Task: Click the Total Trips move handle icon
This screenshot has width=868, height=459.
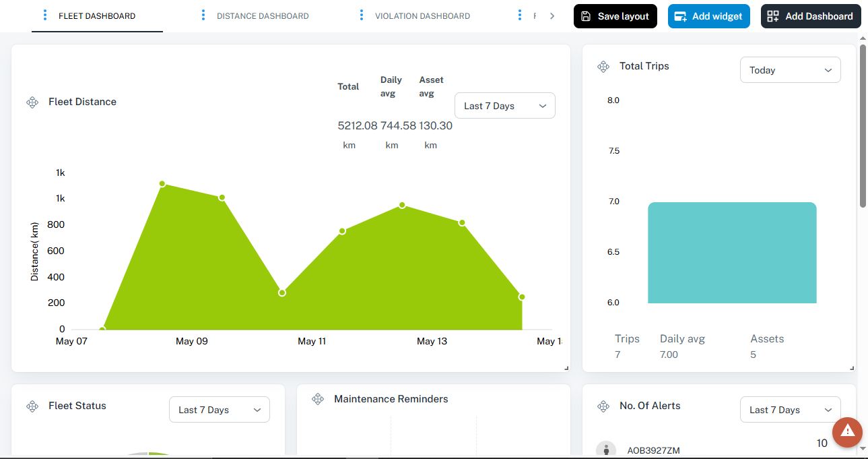Action: (603, 66)
